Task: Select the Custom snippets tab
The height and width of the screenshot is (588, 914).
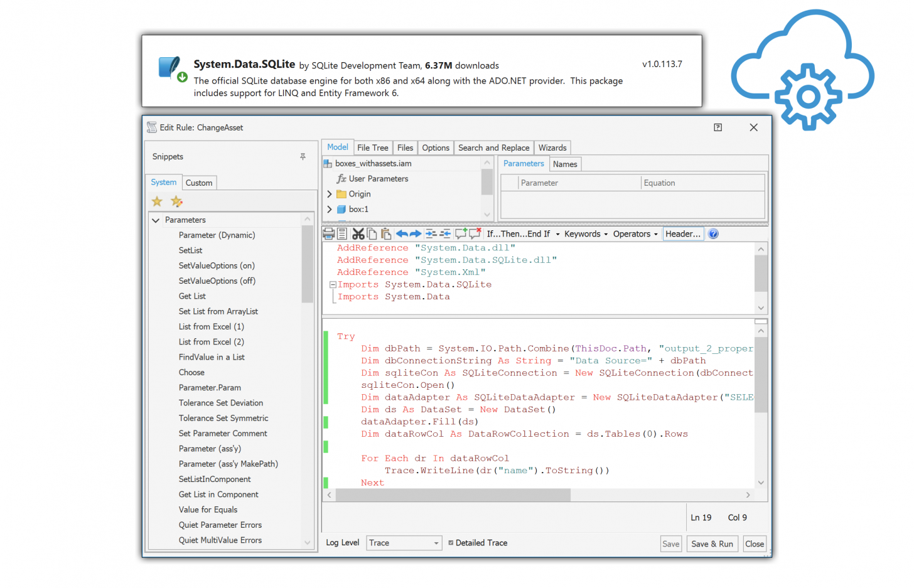Action: click(x=199, y=183)
